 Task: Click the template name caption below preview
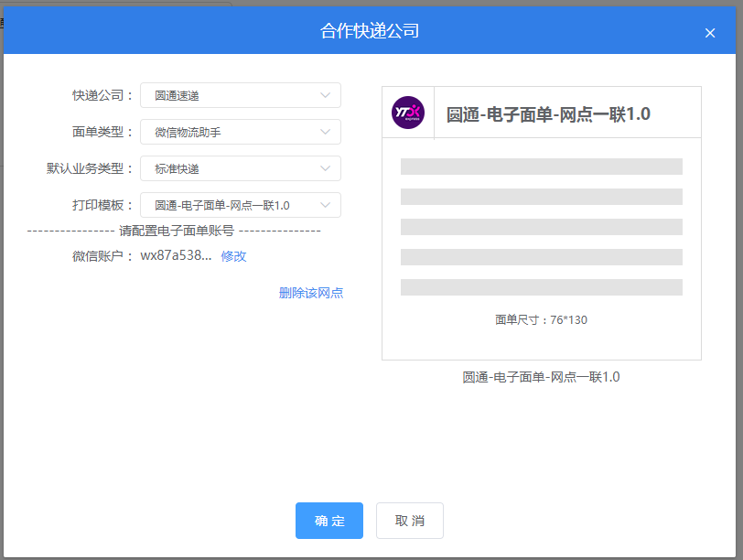click(541, 377)
